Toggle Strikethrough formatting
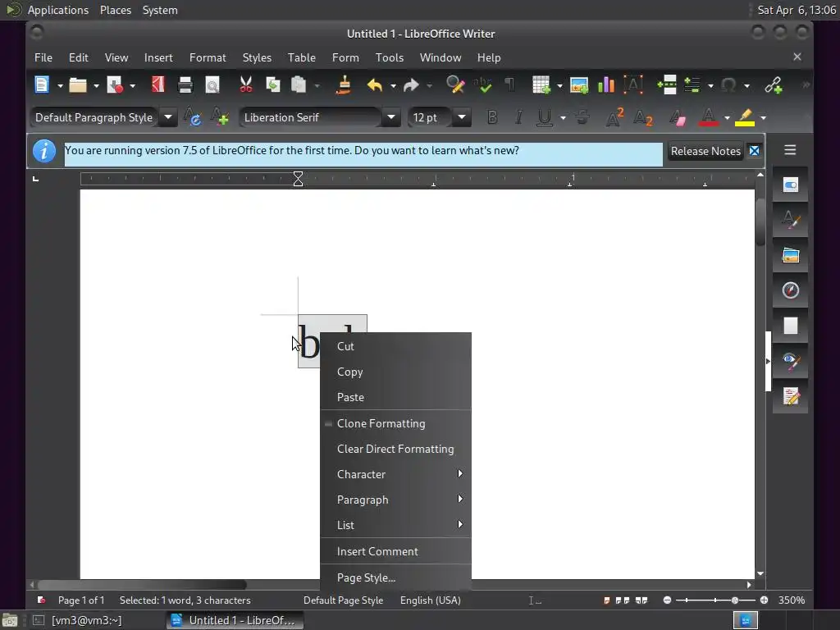The height and width of the screenshot is (630, 840). (582, 117)
